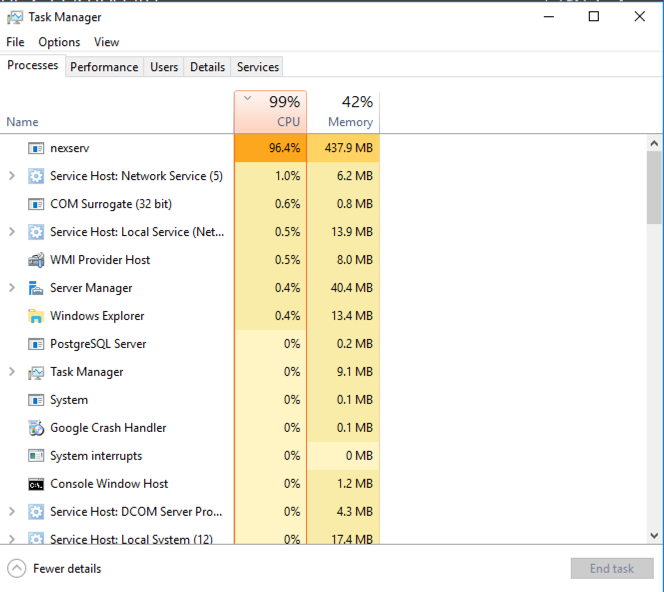Click the WMI Provider Host icon
Screen dimensions: 664x592
click(36, 260)
